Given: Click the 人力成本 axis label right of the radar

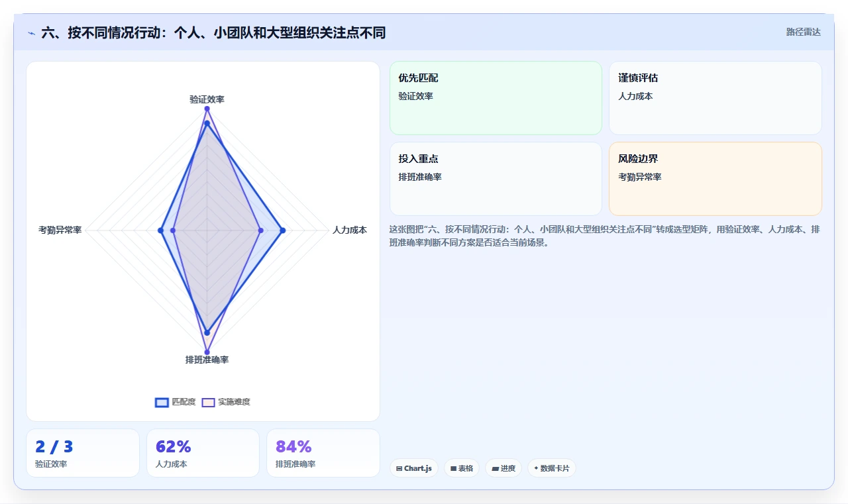Looking at the screenshot, I should tap(350, 230).
